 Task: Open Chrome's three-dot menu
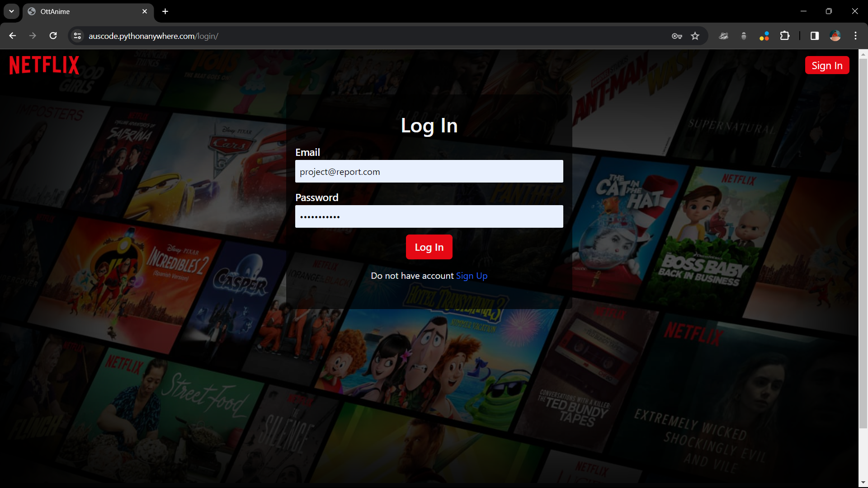855,36
